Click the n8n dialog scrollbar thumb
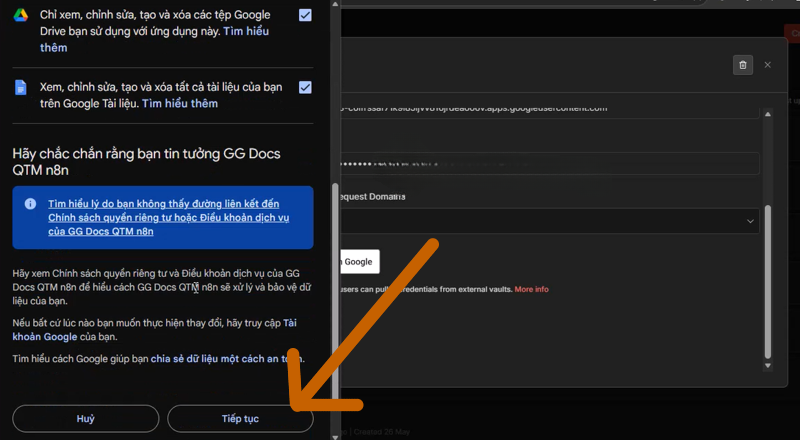Image resolution: width=800 pixels, height=440 pixels. [x=768, y=282]
